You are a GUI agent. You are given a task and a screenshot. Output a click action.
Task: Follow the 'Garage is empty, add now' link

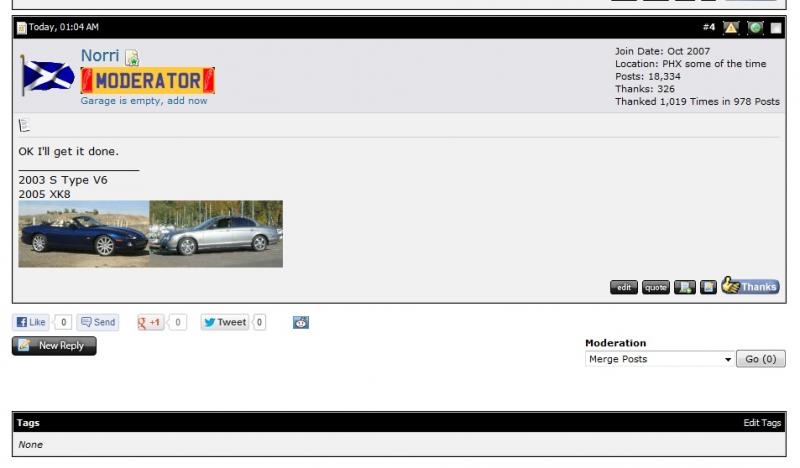coord(144,101)
